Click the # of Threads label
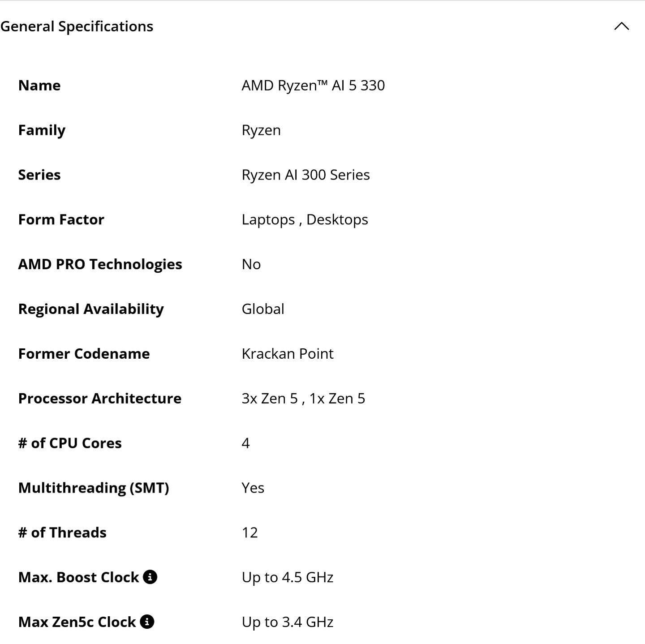This screenshot has width=645, height=644. click(62, 532)
